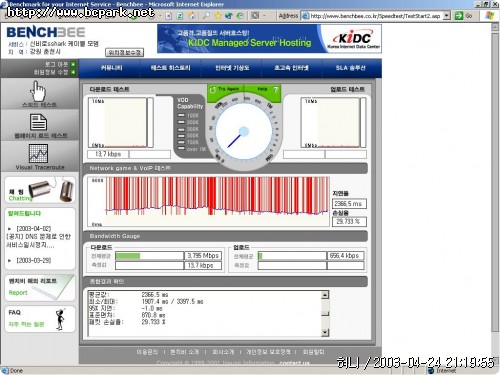The height and width of the screenshot is (375, 500).
Task: Click the 회원정보 수정 link
Action: pos(51,72)
